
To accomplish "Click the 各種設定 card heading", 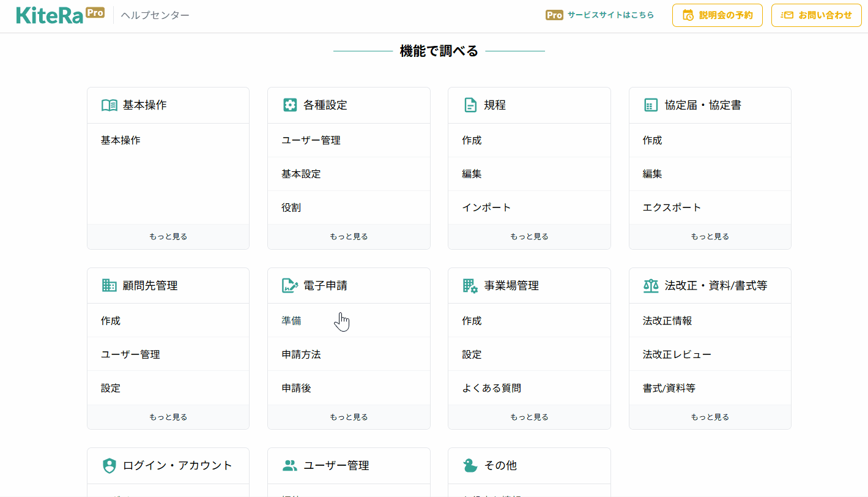I will (x=325, y=105).
